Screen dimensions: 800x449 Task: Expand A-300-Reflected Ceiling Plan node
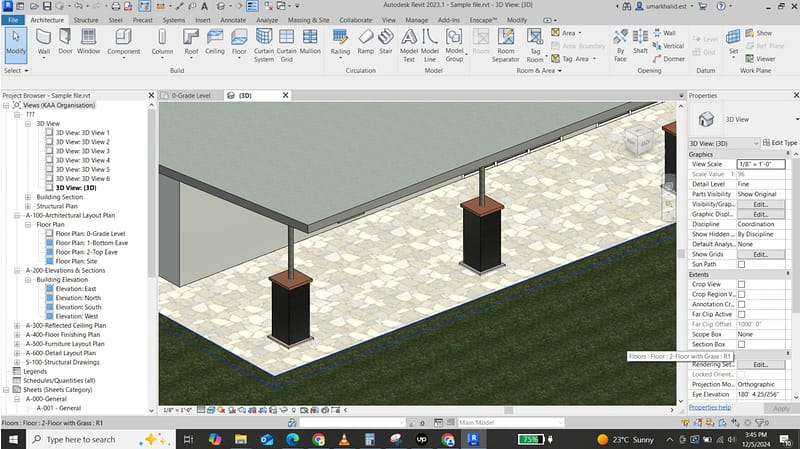click(17, 325)
